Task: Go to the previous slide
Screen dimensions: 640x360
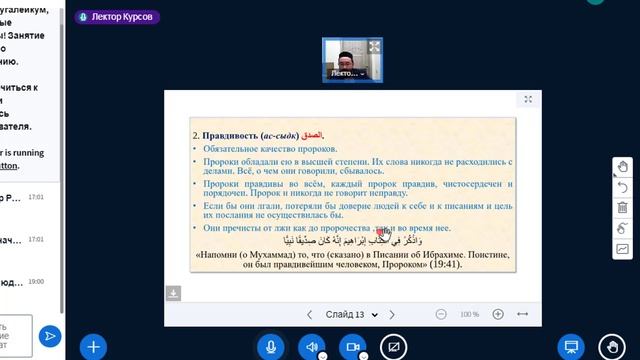Action: click(x=309, y=315)
